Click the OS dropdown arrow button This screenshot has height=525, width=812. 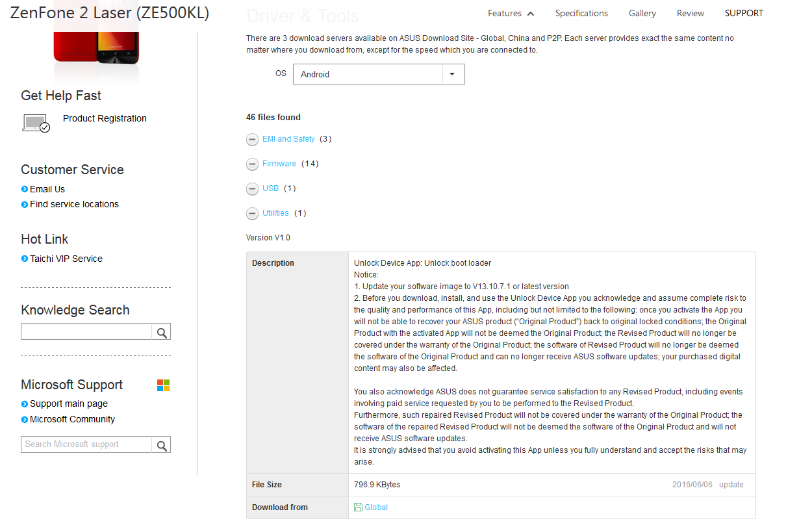click(453, 74)
